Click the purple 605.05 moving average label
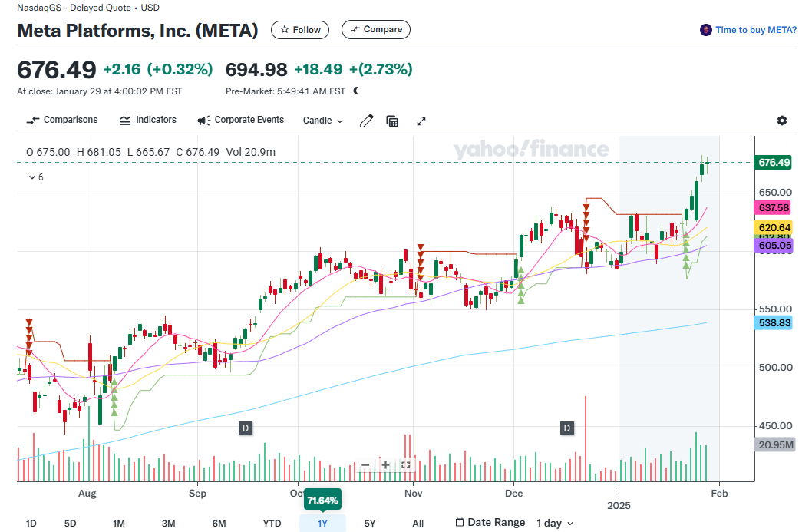This screenshot has height=532, width=802. coord(774,245)
